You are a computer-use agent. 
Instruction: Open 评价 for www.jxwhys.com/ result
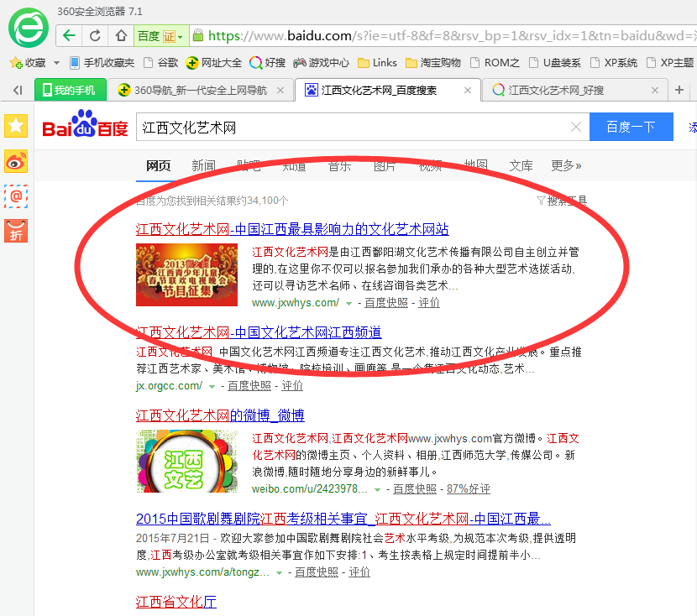tap(429, 303)
